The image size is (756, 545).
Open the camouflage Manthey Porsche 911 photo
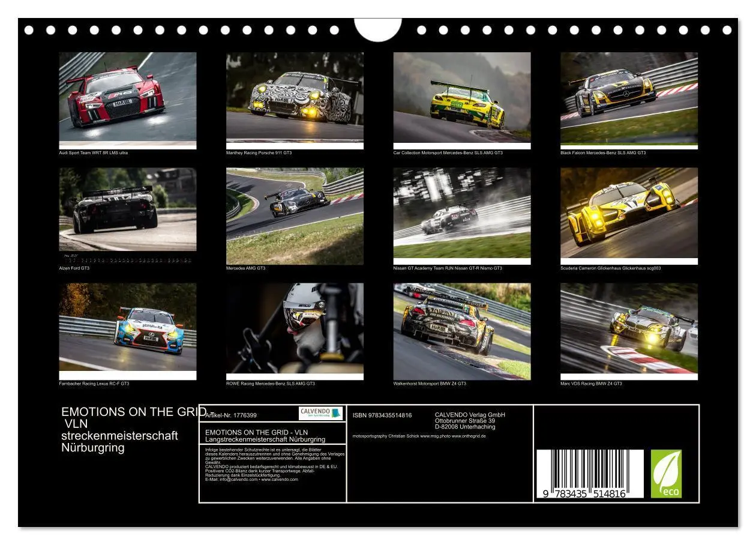(295, 100)
